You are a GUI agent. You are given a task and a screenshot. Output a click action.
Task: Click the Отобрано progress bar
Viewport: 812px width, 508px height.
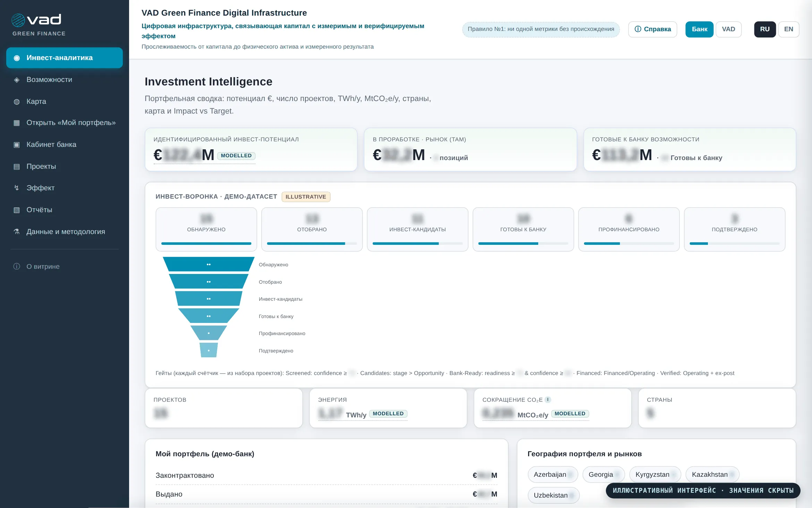[312, 243]
